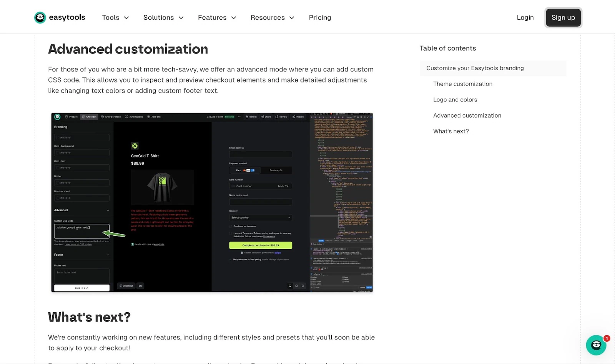
Task: Open the Resources dropdown menu
Action: 272,18
